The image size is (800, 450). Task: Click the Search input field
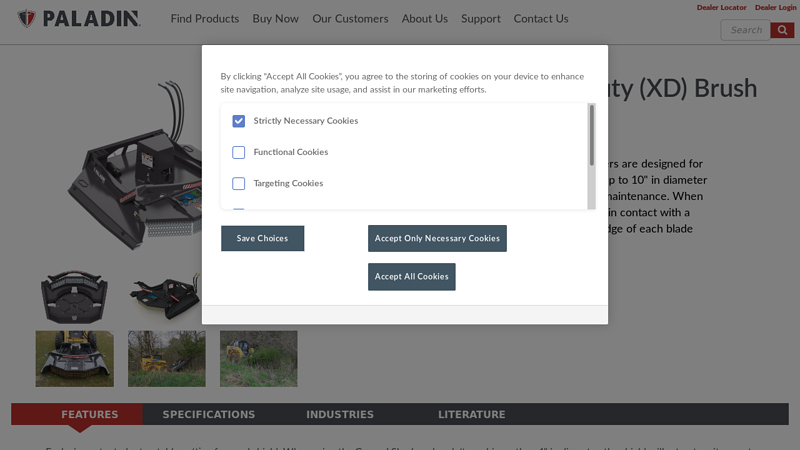pyautogui.click(x=745, y=30)
